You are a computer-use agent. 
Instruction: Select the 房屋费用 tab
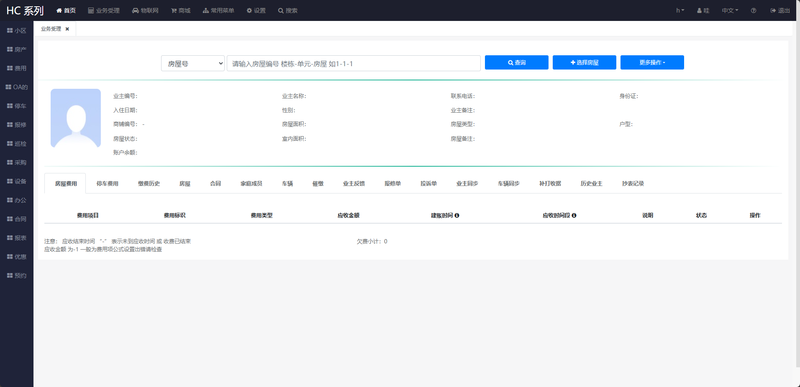pyautogui.click(x=66, y=184)
